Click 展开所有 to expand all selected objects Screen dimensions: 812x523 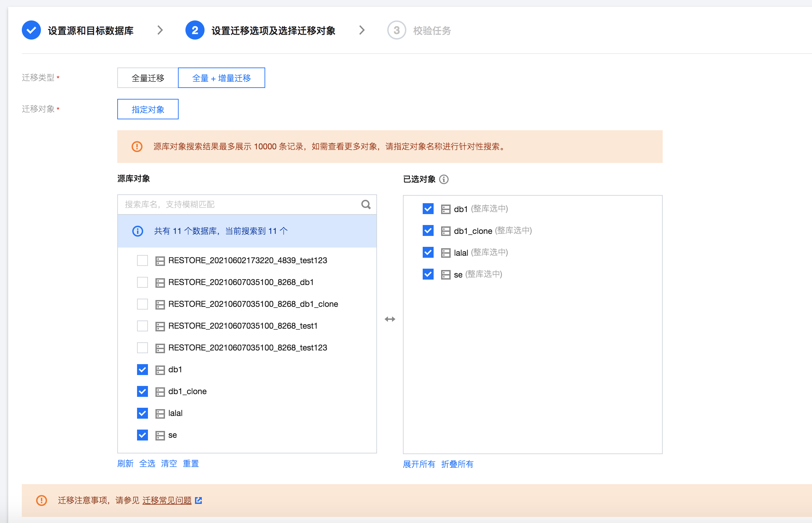(419, 464)
